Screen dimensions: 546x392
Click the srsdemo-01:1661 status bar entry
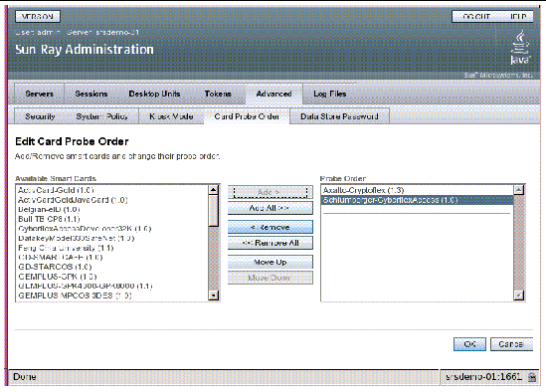(x=483, y=377)
